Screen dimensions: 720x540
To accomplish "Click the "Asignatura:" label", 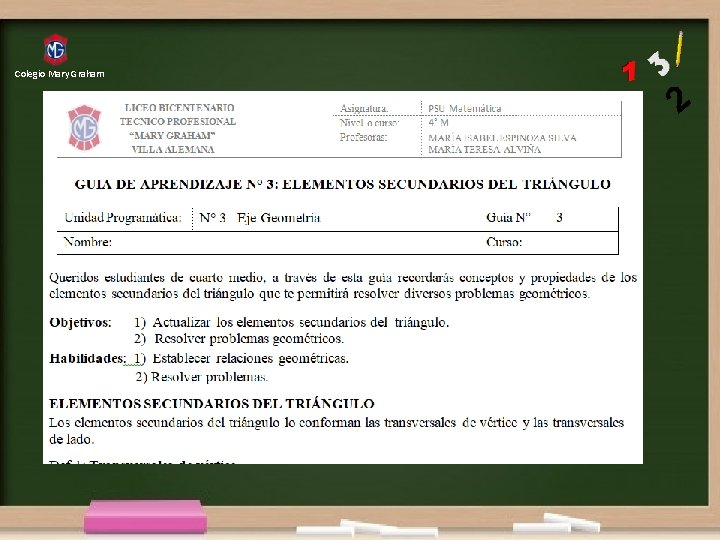I will pos(364,108).
